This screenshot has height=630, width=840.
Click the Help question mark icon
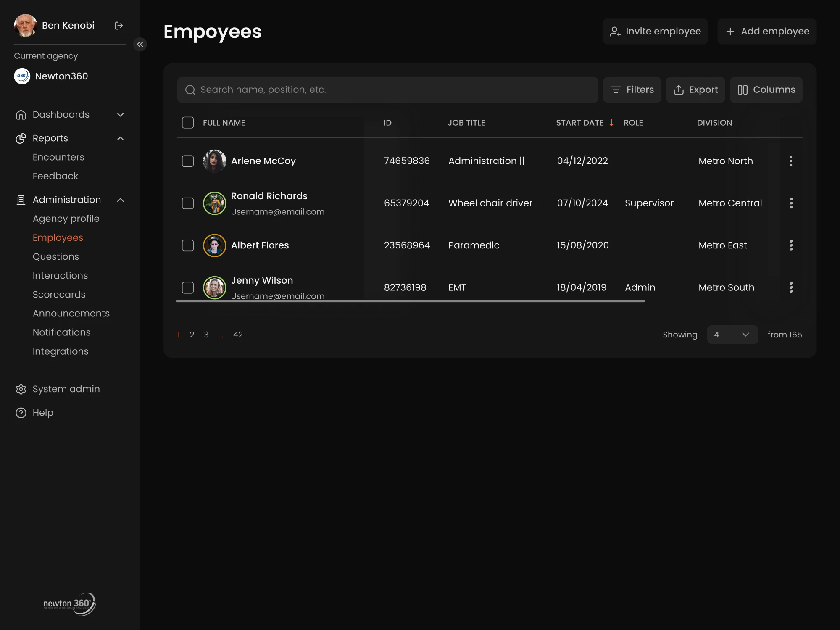[21, 412]
